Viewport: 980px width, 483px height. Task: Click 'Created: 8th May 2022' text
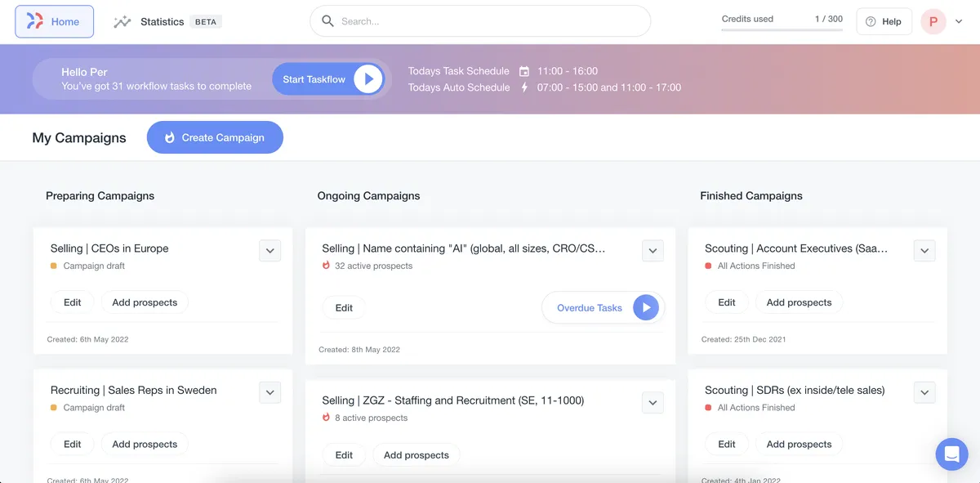[359, 350]
